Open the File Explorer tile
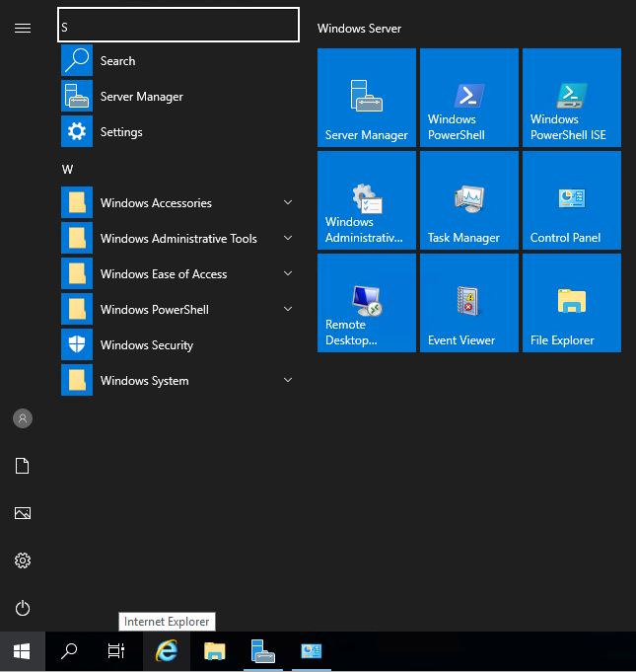636x672 pixels. click(572, 303)
